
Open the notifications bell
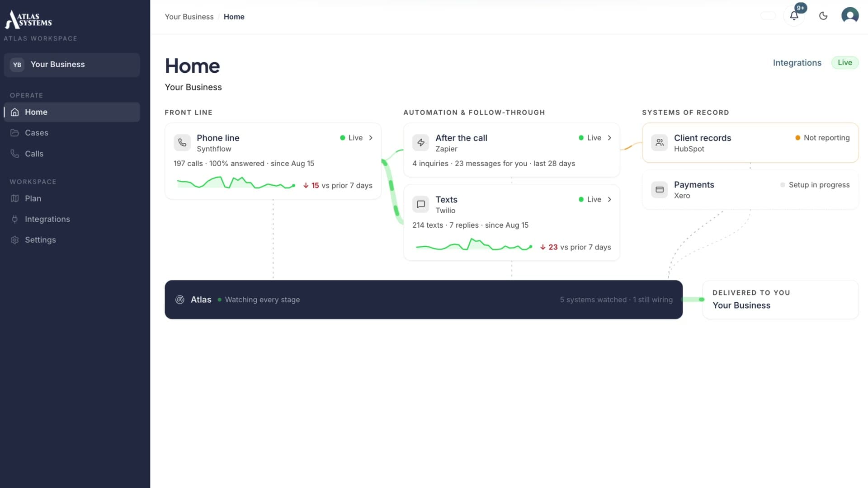pos(794,16)
